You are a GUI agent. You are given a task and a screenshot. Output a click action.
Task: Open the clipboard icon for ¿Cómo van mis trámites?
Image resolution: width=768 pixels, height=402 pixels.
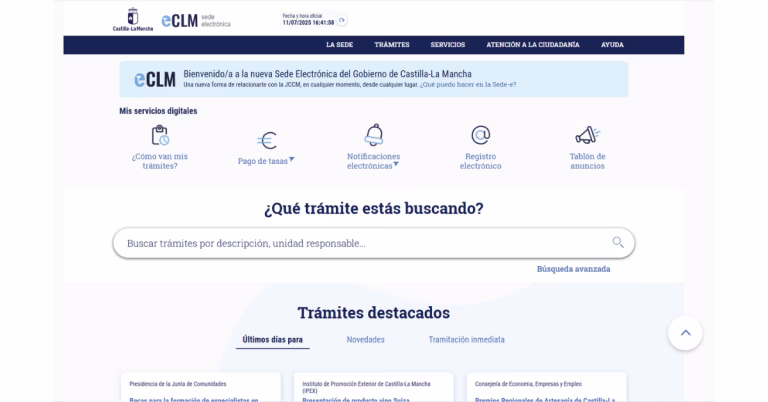pyautogui.click(x=160, y=135)
